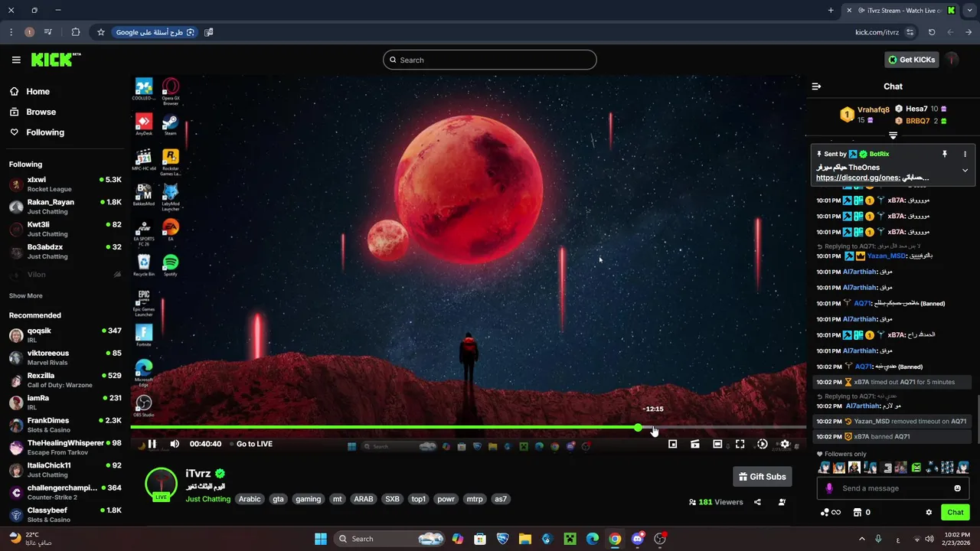
Task: Click username Yazan_MSD in chat
Action: click(x=887, y=256)
